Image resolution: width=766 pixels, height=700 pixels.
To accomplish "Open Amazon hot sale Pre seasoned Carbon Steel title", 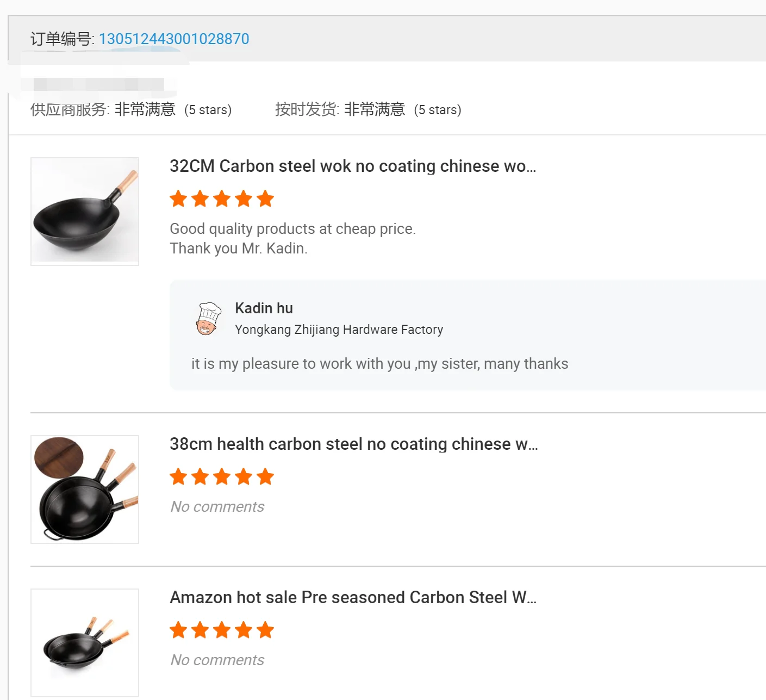I will (x=353, y=597).
